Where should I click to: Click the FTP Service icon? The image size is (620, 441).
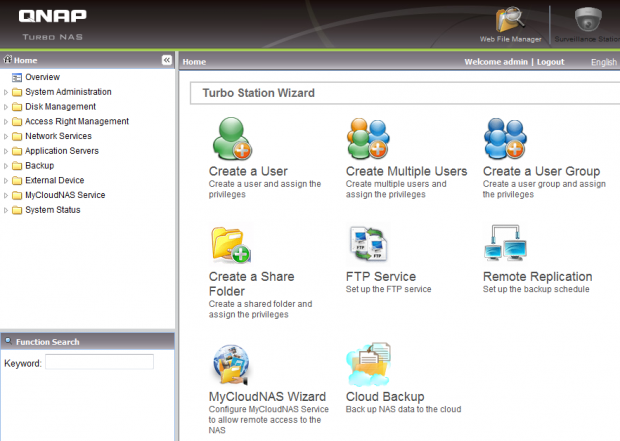tap(369, 243)
